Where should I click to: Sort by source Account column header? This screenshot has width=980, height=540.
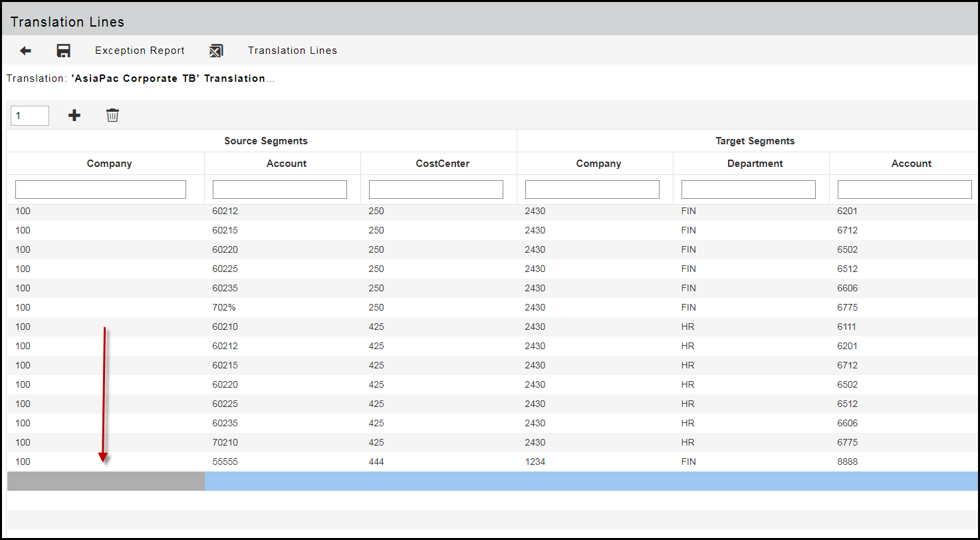[287, 164]
